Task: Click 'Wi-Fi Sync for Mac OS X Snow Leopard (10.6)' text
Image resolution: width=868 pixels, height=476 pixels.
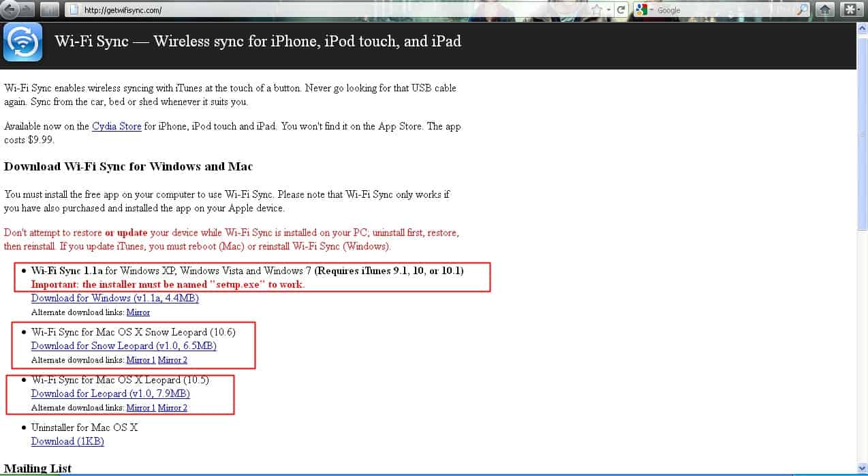Action: (x=134, y=332)
